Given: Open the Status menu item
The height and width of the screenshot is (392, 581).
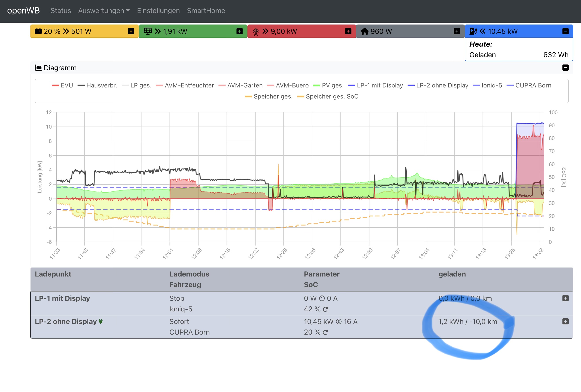Looking at the screenshot, I should tap(61, 11).
